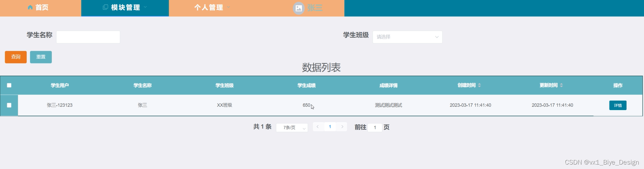Click the 创建时间 column header text
The width and height of the screenshot is (644, 169).
coord(467,85)
